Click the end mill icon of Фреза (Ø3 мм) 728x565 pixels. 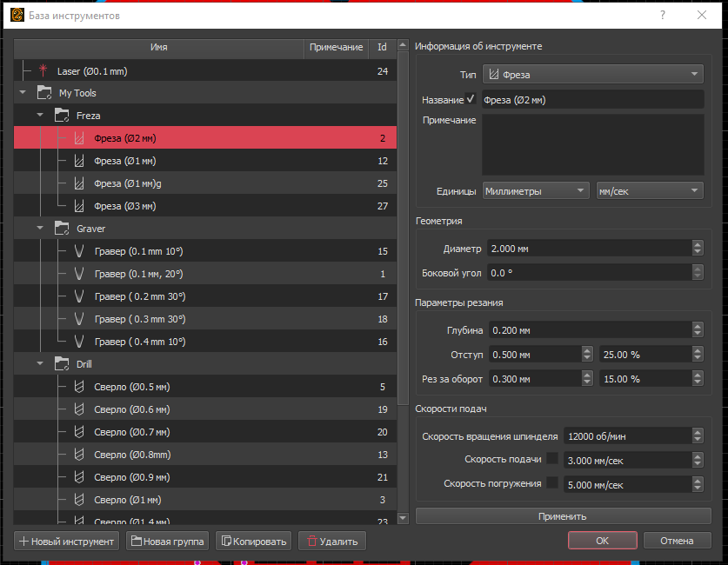tap(79, 206)
